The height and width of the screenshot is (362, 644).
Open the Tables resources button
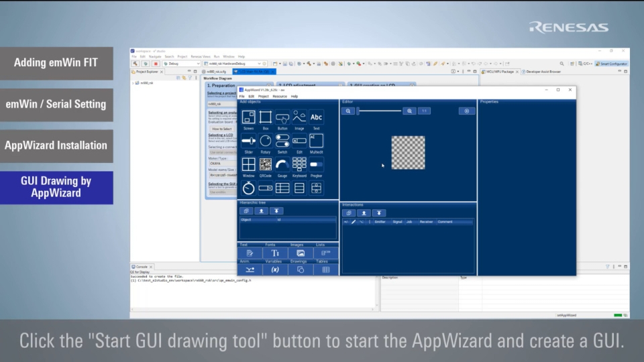(326, 269)
